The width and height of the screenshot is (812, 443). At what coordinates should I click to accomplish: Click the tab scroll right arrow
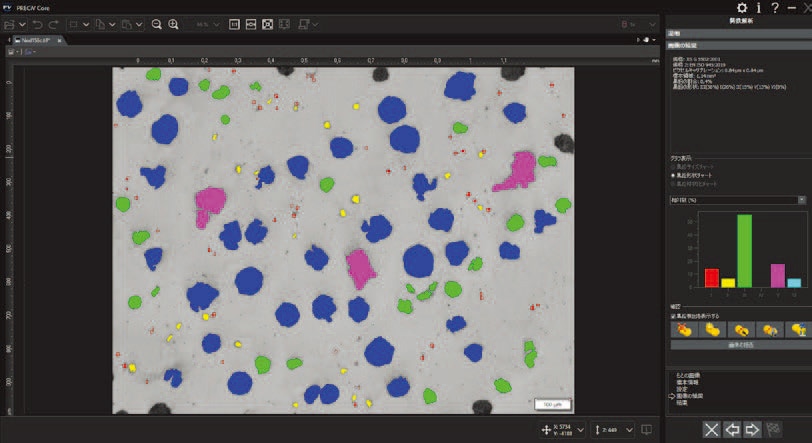pyautogui.click(x=638, y=39)
